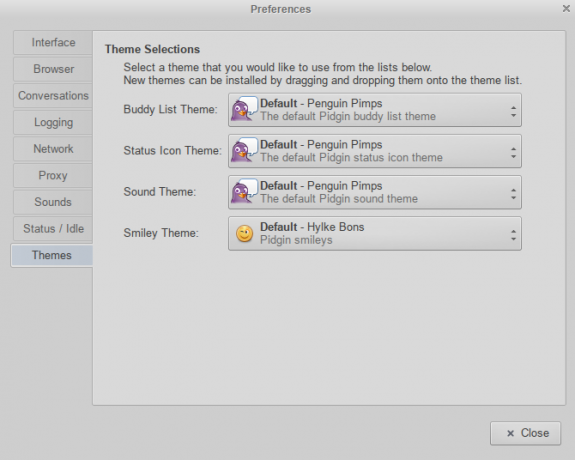The image size is (575, 460).
Task: Click the 'Theme Selections' heading
Action: point(152,49)
